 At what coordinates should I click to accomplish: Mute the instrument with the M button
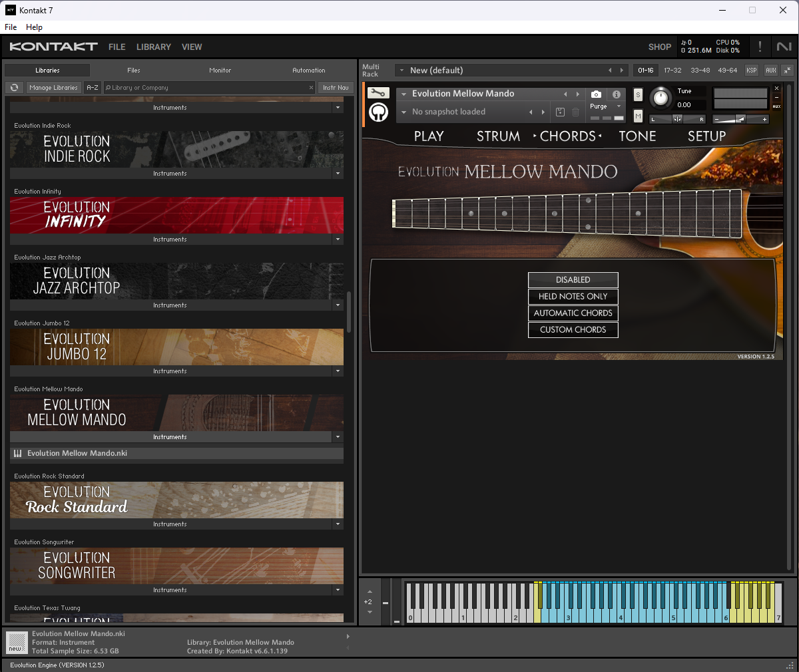click(x=638, y=116)
